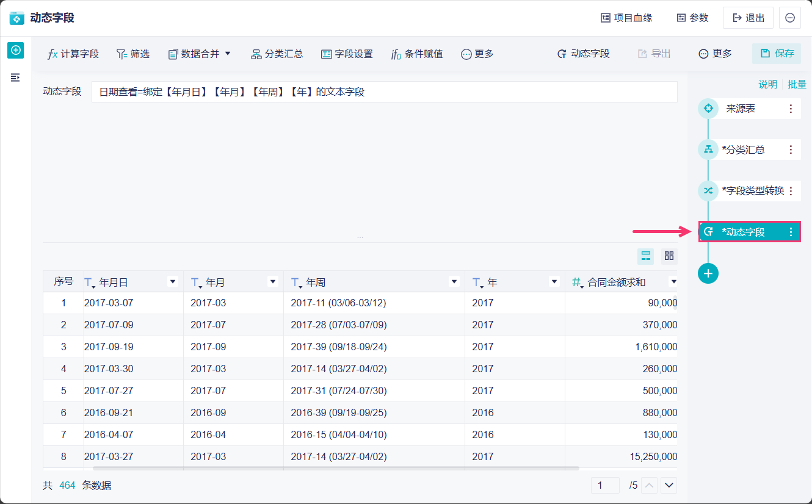Select the 分类汇总 toolbar tool
812x504 pixels.
tap(277, 54)
